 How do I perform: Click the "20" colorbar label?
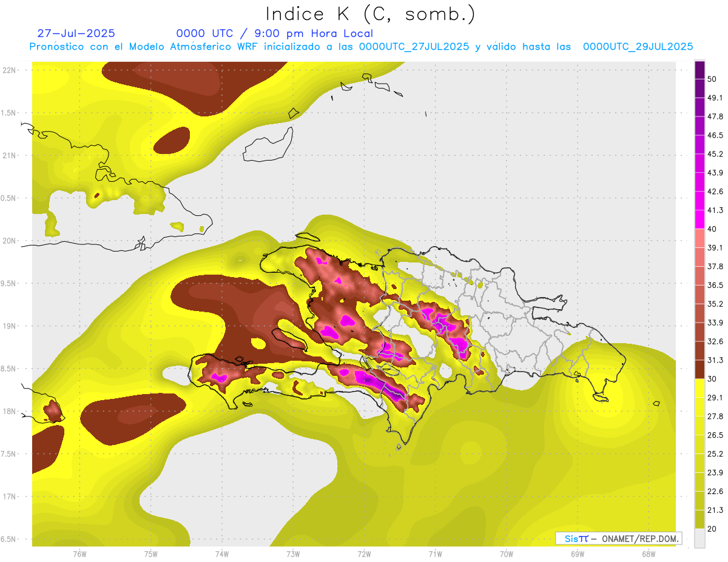click(x=713, y=529)
